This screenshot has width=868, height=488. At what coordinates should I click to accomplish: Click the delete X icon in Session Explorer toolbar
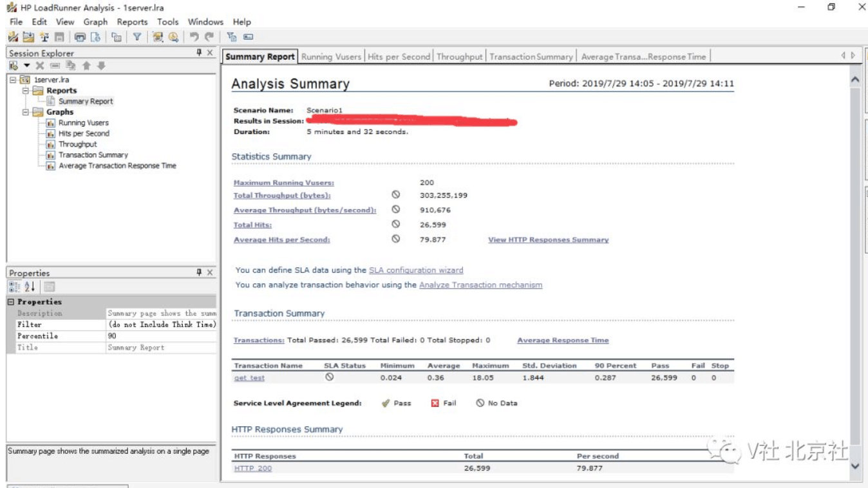click(40, 66)
